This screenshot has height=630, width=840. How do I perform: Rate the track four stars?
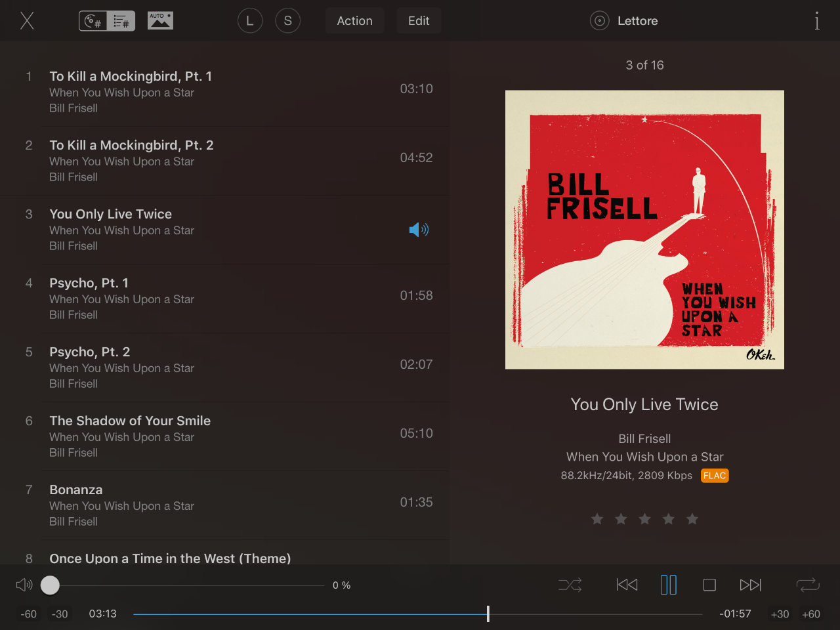[668, 519]
